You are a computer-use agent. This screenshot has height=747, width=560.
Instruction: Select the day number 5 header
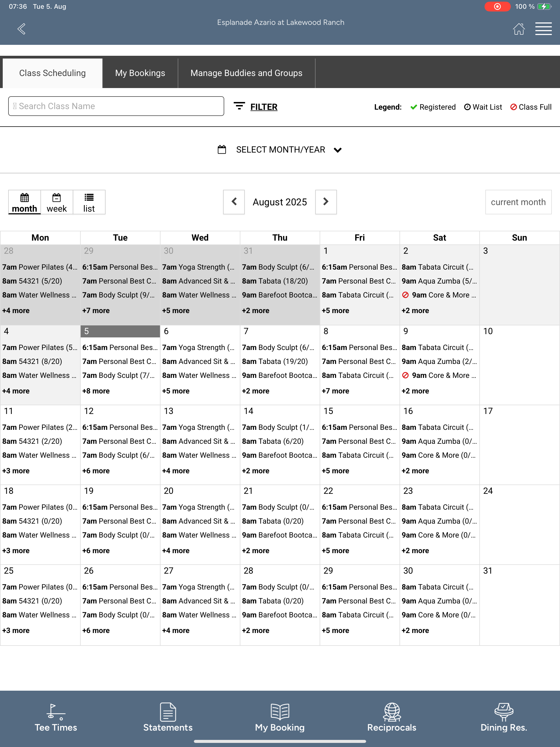click(120, 331)
